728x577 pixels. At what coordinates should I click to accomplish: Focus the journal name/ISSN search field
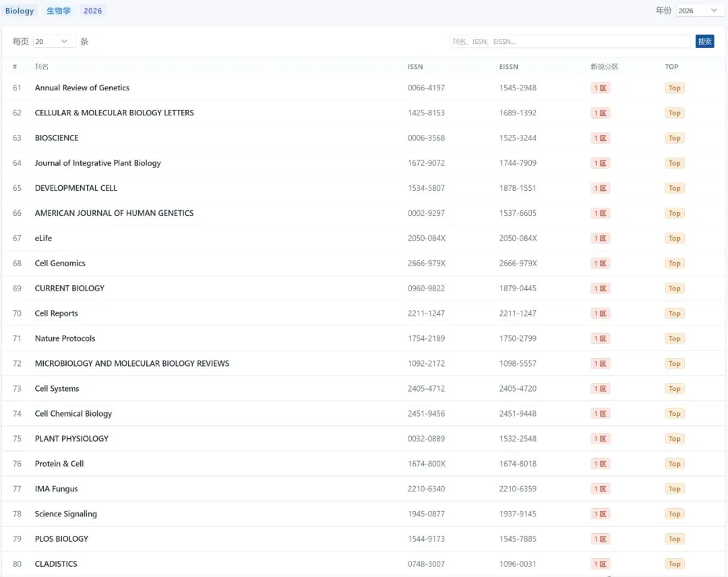point(570,42)
